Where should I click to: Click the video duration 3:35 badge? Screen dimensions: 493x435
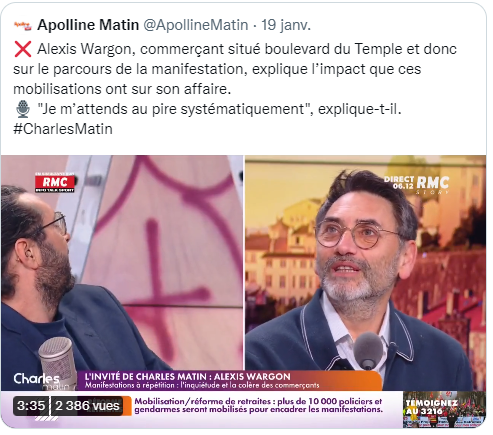point(31,406)
